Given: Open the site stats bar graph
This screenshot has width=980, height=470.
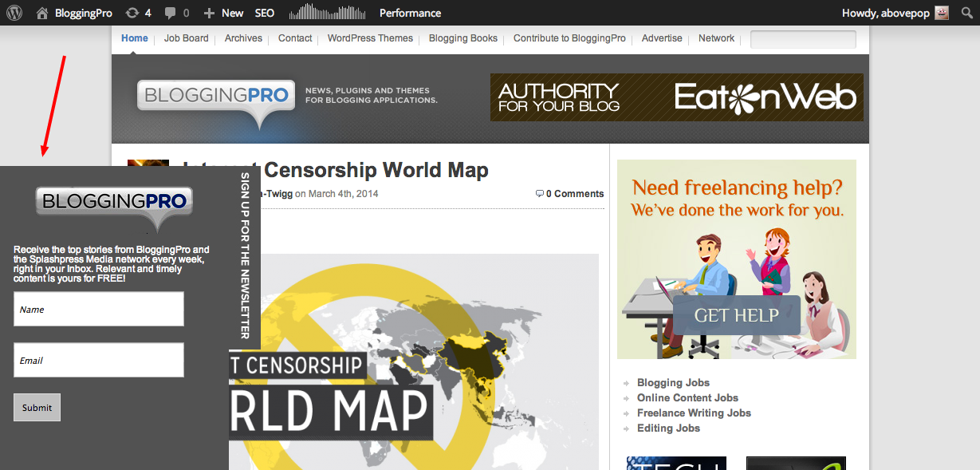Looking at the screenshot, I should [x=327, y=13].
